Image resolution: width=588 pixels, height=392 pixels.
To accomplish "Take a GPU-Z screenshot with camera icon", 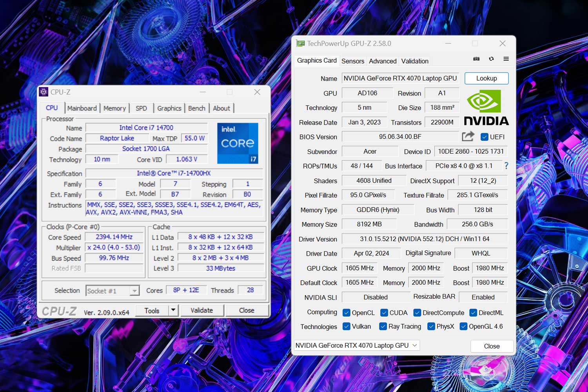I will [476, 59].
